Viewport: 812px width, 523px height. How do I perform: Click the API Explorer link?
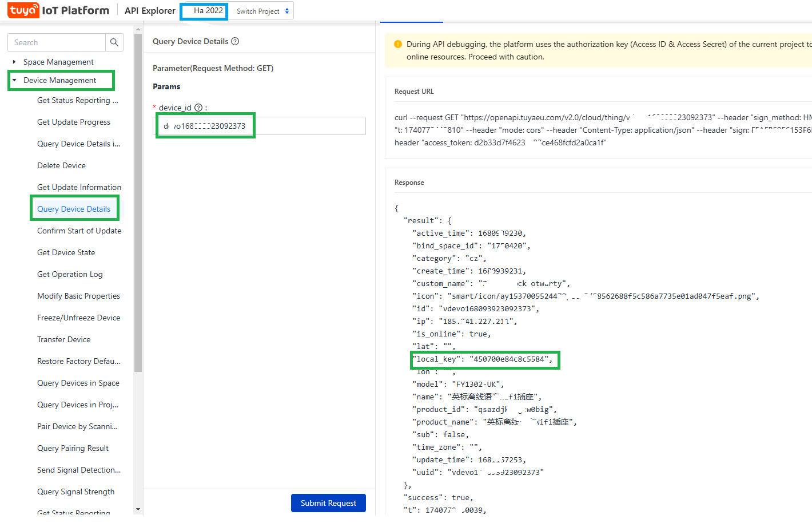[x=150, y=10]
